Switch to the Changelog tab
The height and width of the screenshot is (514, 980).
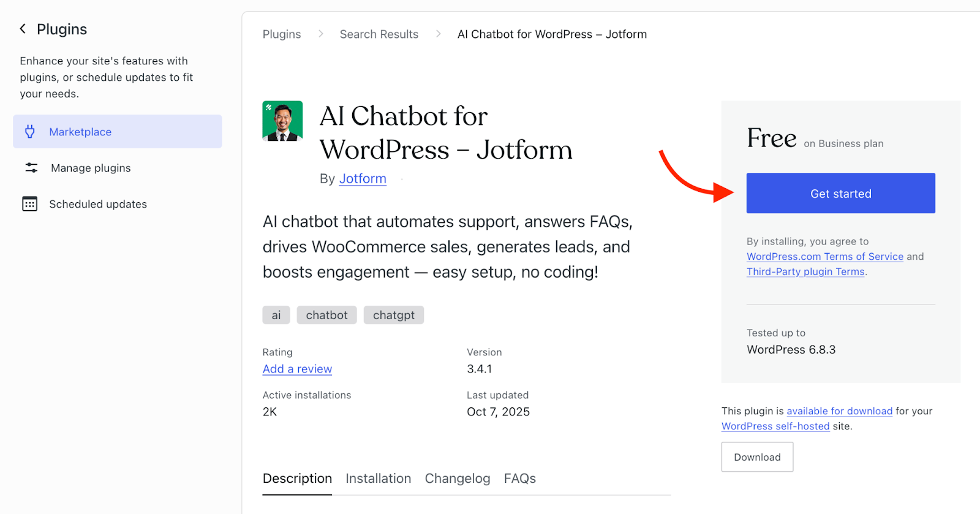pos(458,478)
